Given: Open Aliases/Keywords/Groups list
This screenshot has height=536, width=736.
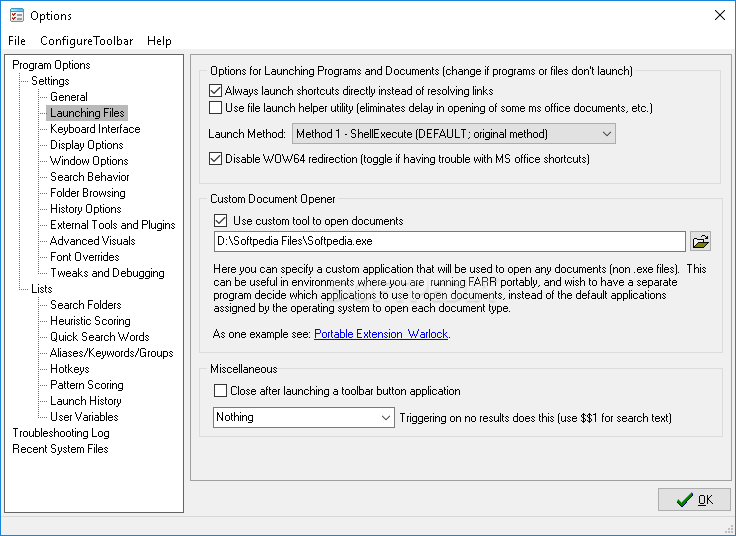Looking at the screenshot, I should [x=112, y=352].
